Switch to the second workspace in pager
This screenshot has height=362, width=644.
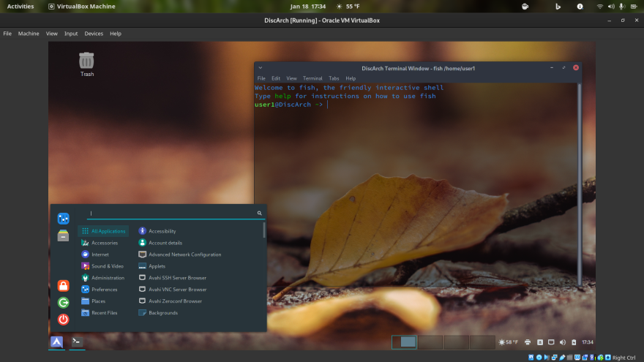tap(430, 342)
